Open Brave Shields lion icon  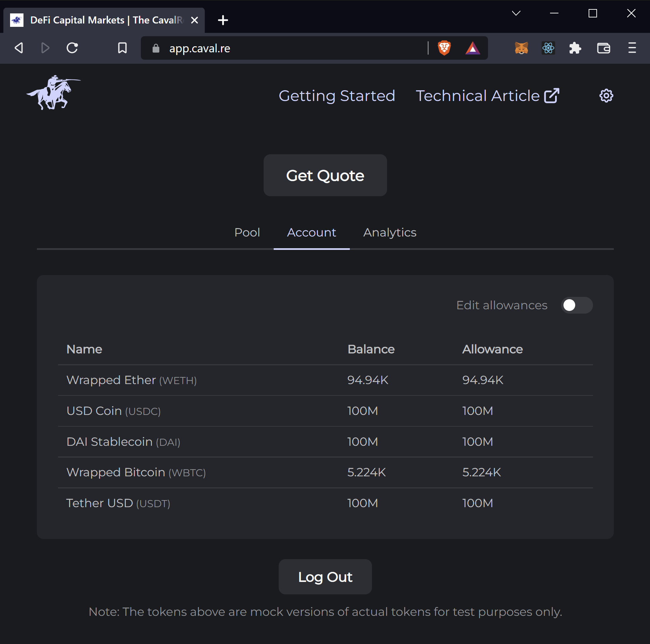[x=444, y=48]
